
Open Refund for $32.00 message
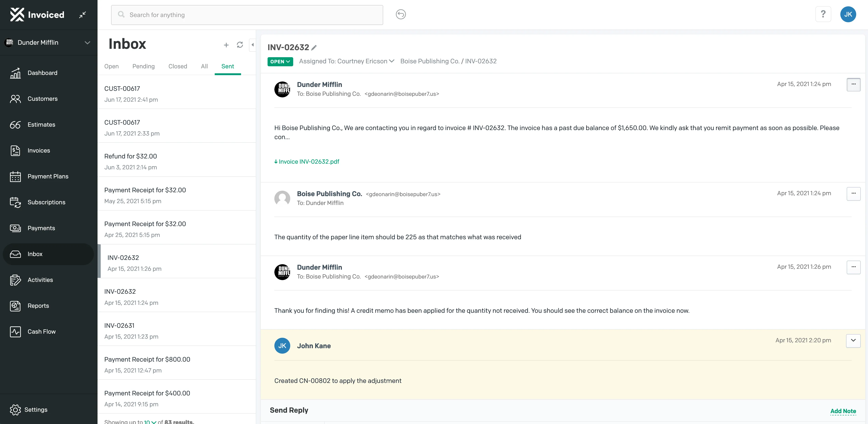point(177,160)
